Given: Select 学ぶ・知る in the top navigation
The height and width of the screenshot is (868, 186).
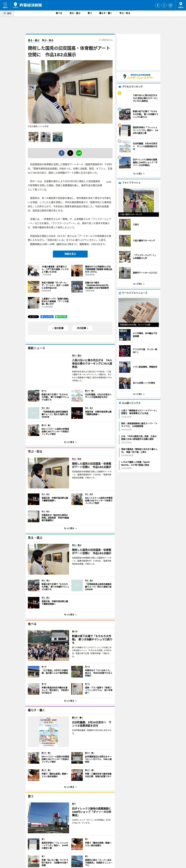Looking at the screenshot, I should click(x=125, y=13).
